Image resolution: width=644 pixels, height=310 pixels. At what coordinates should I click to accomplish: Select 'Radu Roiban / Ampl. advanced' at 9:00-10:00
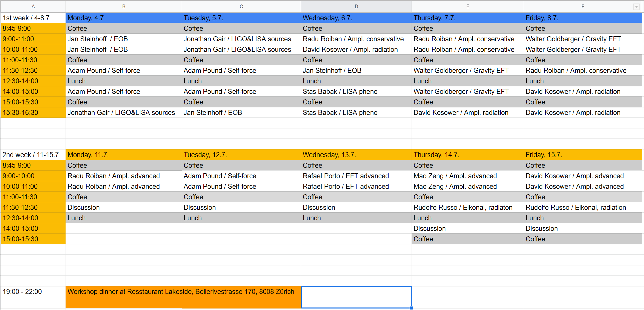(x=124, y=176)
